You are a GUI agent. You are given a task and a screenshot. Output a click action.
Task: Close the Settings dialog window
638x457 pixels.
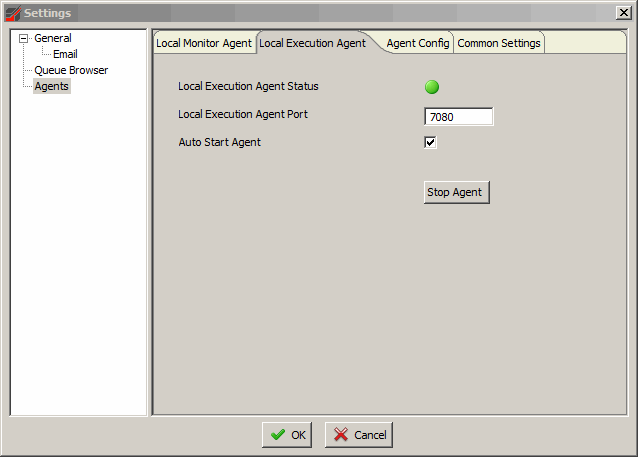(x=624, y=12)
